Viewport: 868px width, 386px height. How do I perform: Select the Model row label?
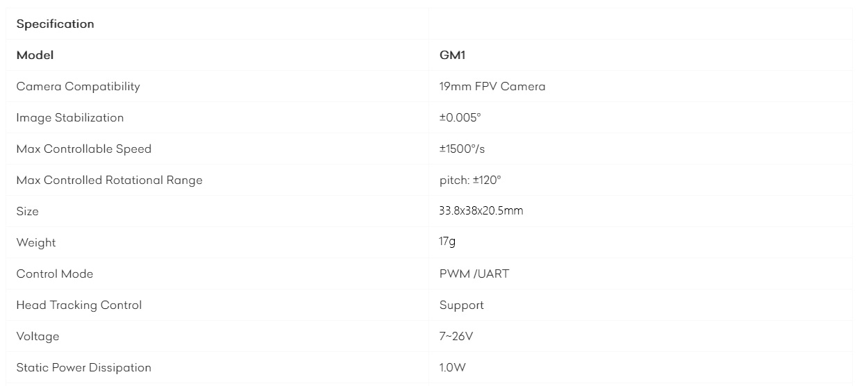35,55
